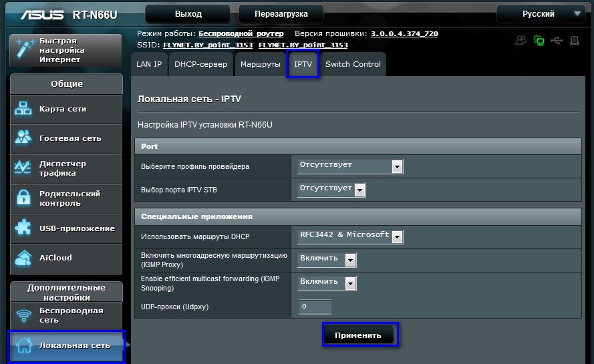Screen dimensions: 594x364
Task: Open Гостевая сеть guest network icon
Action: click(x=23, y=138)
